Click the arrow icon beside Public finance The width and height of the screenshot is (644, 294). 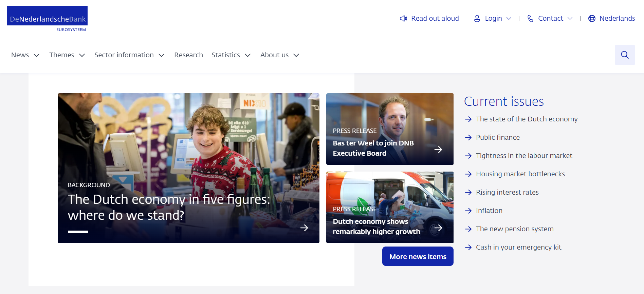click(468, 137)
